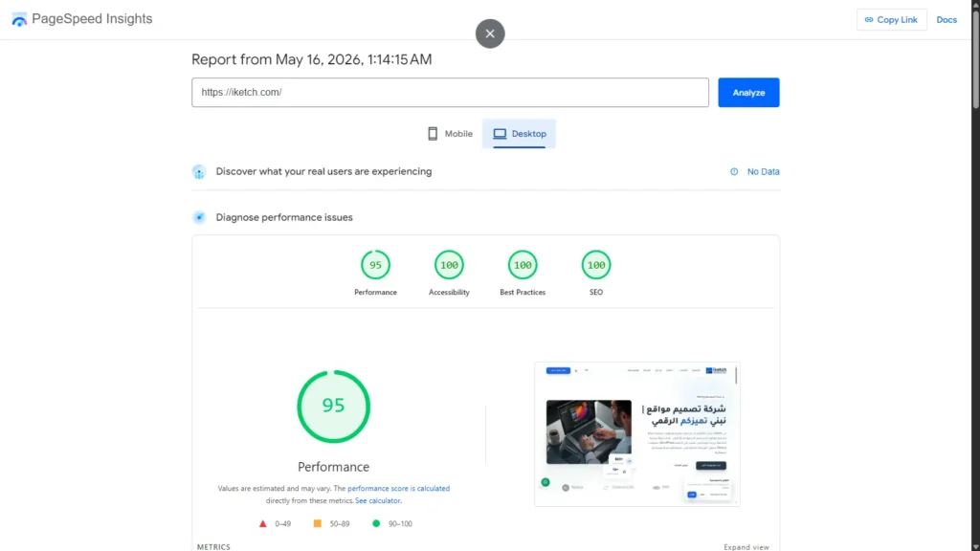Jump to Performance score gauge 95
Image resolution: width=980 pixels, height=551 pixels.
pos(375,265)
